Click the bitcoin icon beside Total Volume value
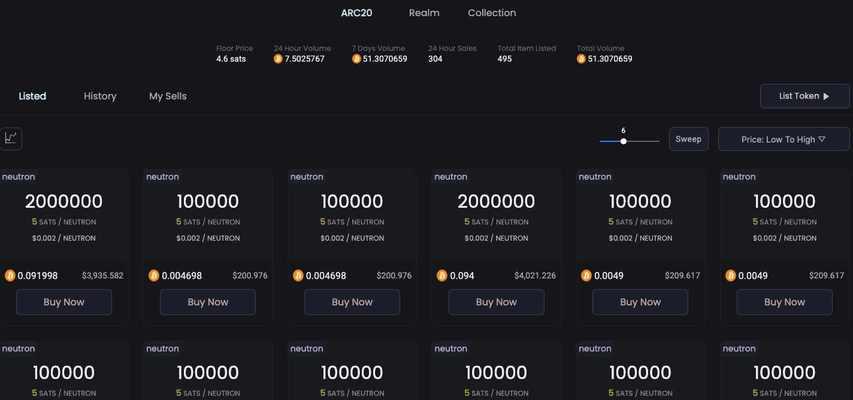Viewport: 853px width, 400px height. [x=581, y=59]
